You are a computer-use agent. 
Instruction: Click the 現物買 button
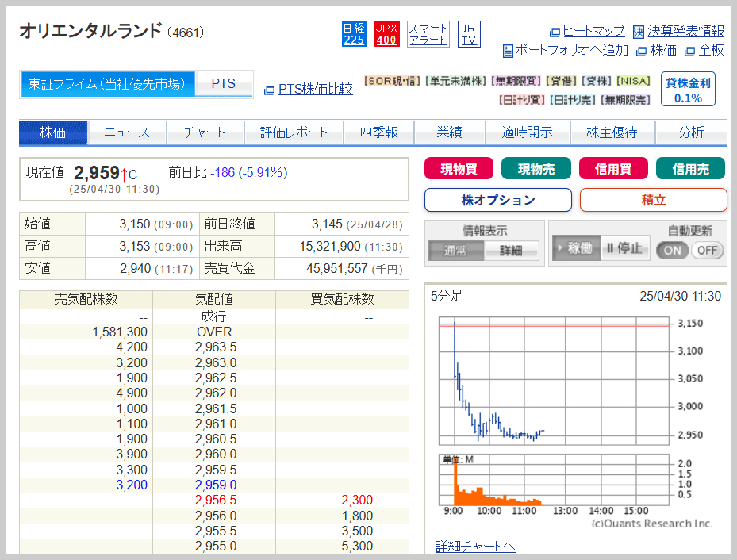(x=459, y=169)
